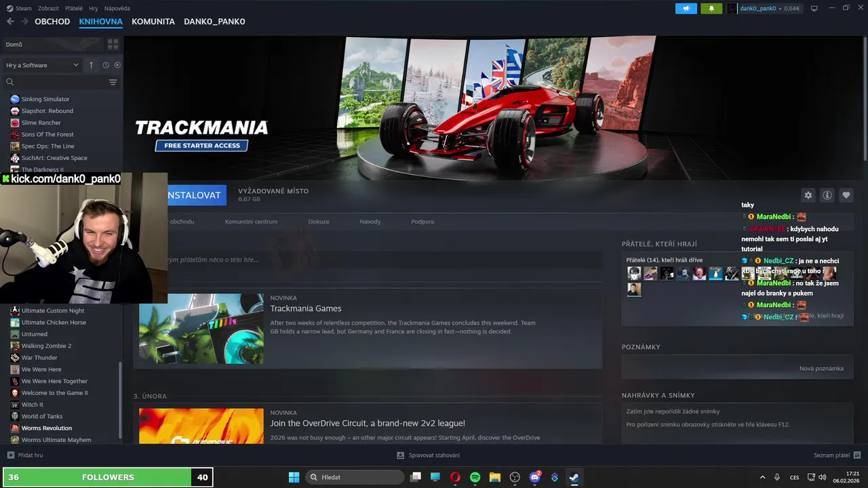Switch Steam to Big Picture display icon
The height and width of the screenshot is (488, 868).
(x=814, y=8)
